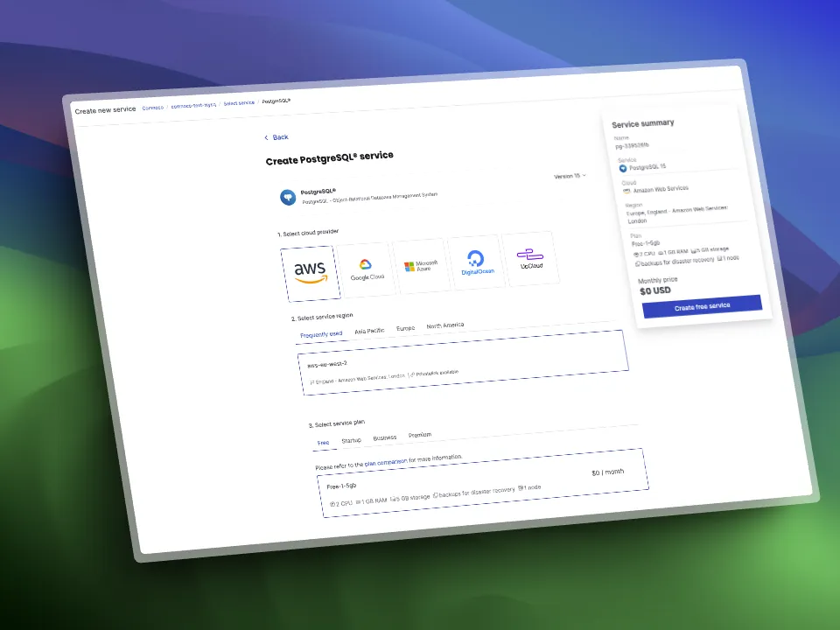This screenshot has width=840, height=630.
Task: Show North America regions tab
Action: pos(445,325)
